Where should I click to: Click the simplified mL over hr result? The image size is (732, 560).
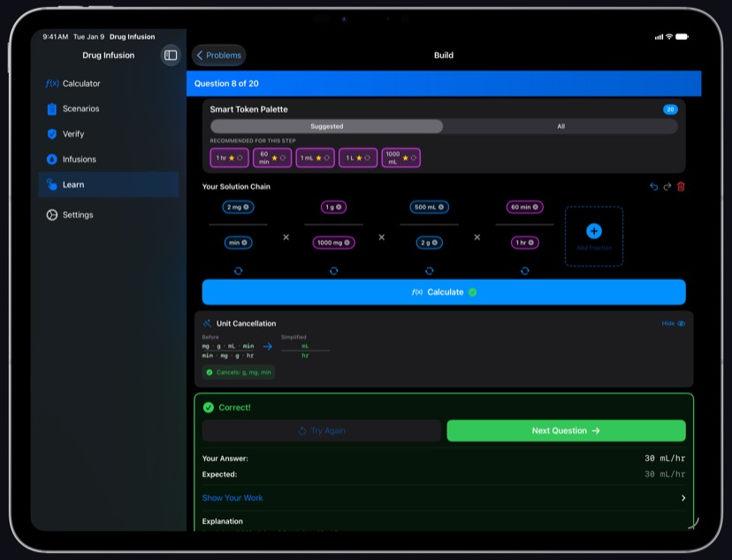click(305, 351)
